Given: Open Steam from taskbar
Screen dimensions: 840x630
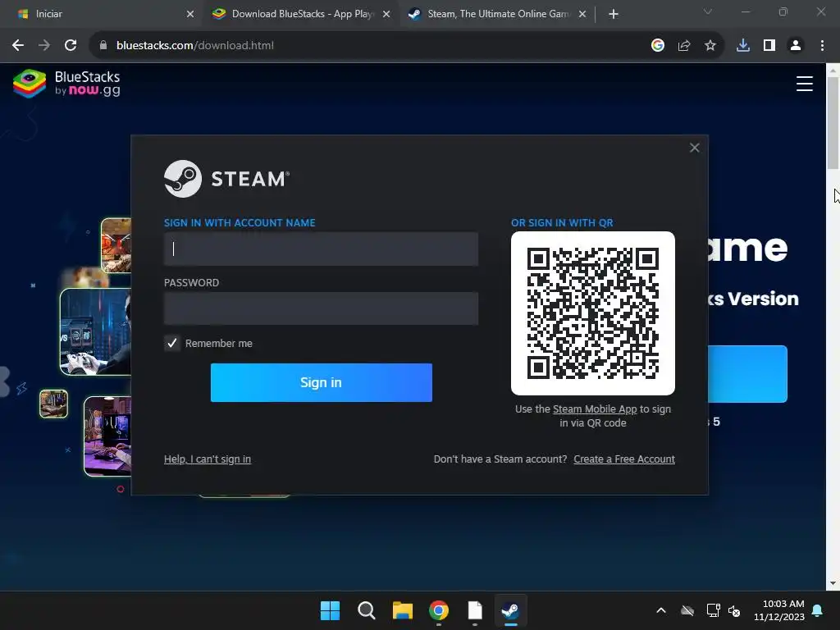Looking at the screenshot, I should click(510, 610).
